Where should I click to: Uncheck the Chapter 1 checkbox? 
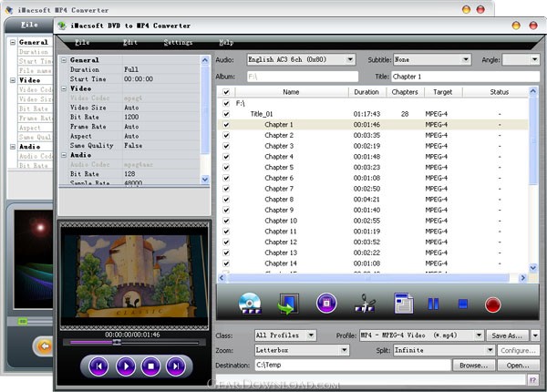point(226,125)
